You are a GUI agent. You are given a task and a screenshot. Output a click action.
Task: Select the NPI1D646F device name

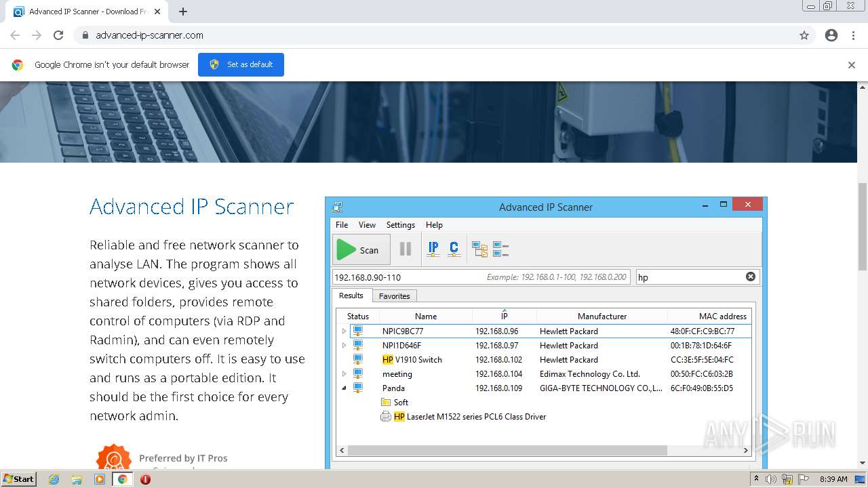(x=401, y=346)
